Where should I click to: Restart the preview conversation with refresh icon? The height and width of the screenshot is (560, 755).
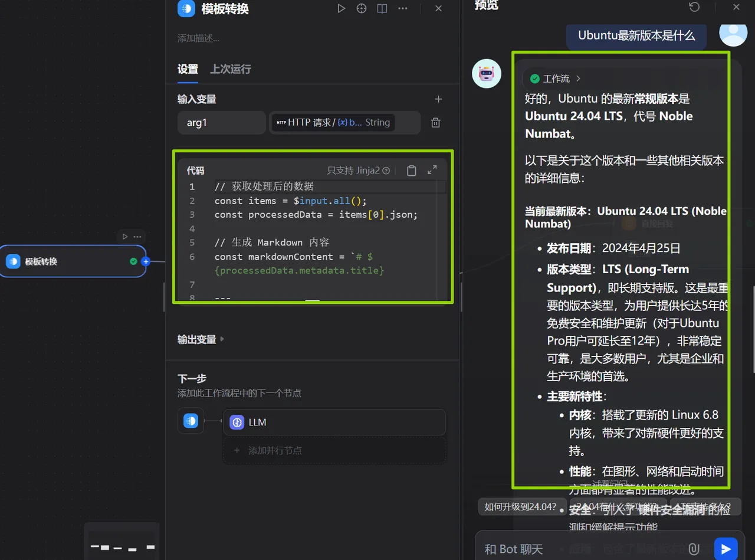pyautogui.click(x=695, y=6)
